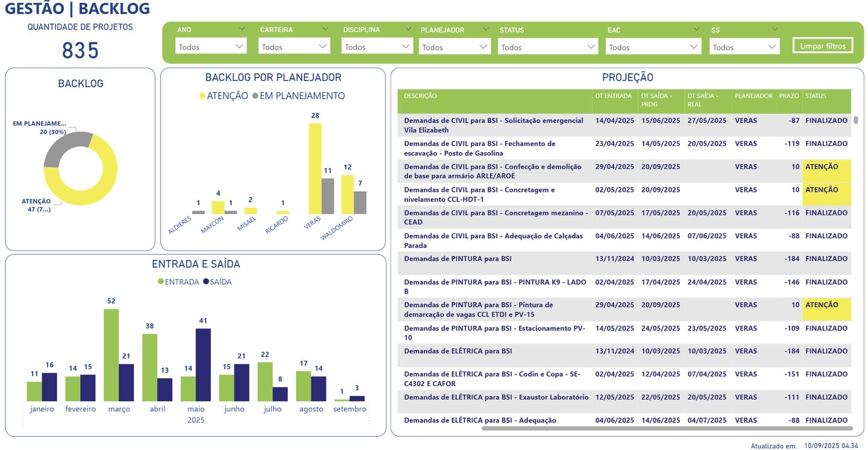Click the update timestamp 10/09/2025 04:34
868x450 pixels.
(831, 446)
